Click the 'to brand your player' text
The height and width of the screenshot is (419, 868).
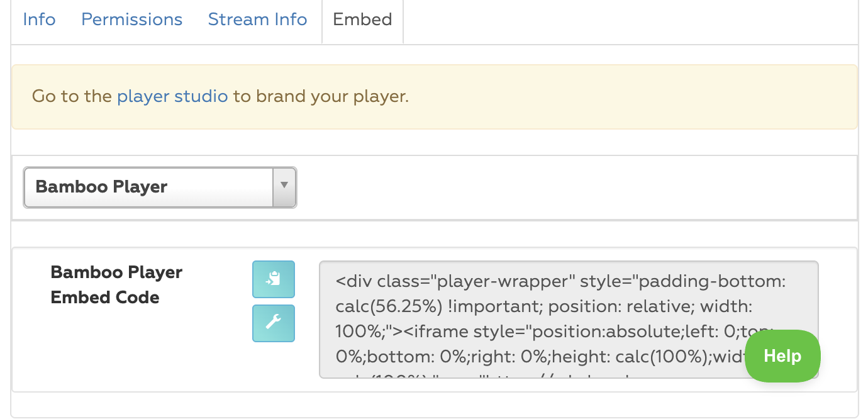pyautogui.click(x=321, y=96)
